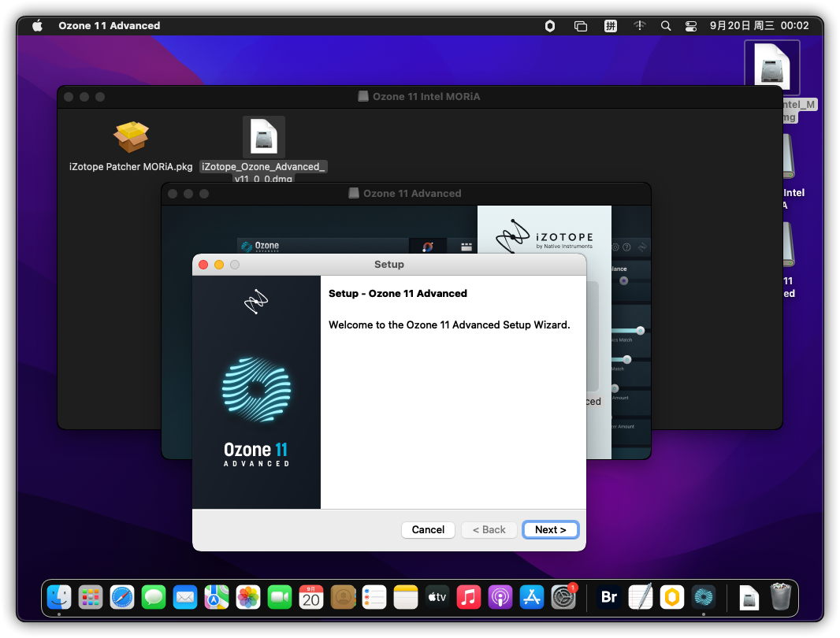Viewport: 840px width, 638px height.
Task: Open the input method menu bar icon
Action: [610, 26]
